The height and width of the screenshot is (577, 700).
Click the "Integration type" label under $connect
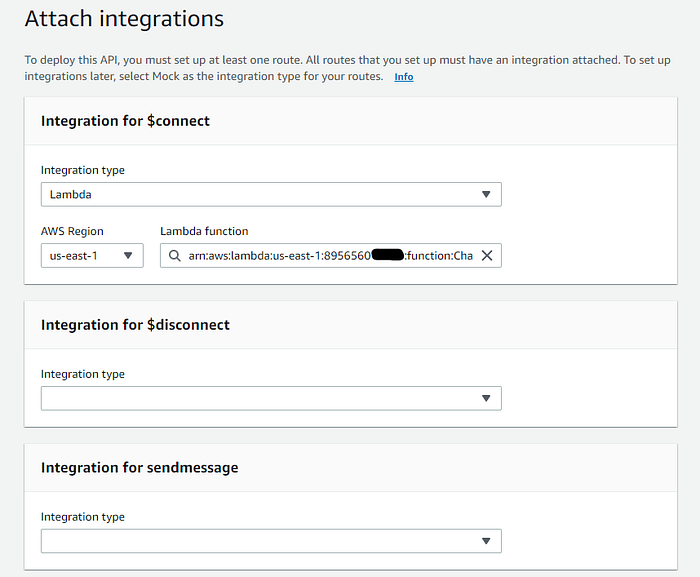[x=83, y=170]
